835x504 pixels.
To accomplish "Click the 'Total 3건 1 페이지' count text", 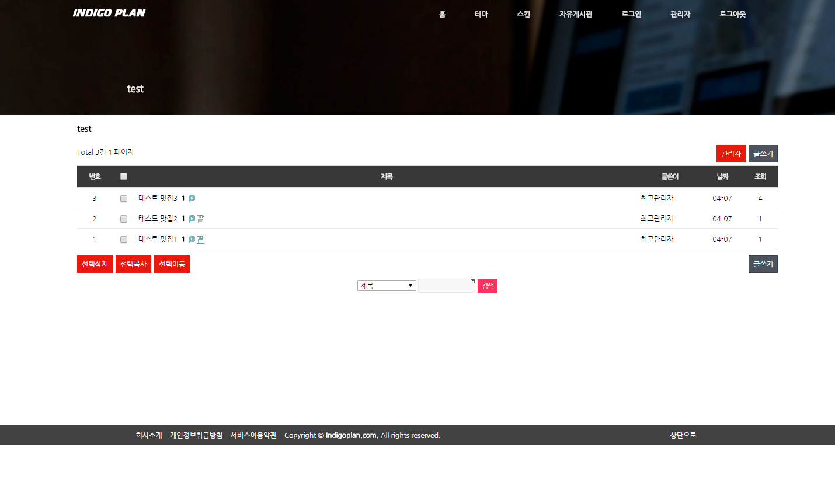I will pyautogui.click(x=106, y=152).
